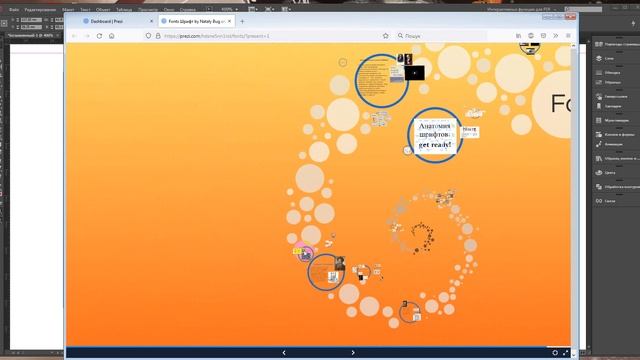
Task: Bookmark this page with the star icon
Action: click(x=386, y=36)
